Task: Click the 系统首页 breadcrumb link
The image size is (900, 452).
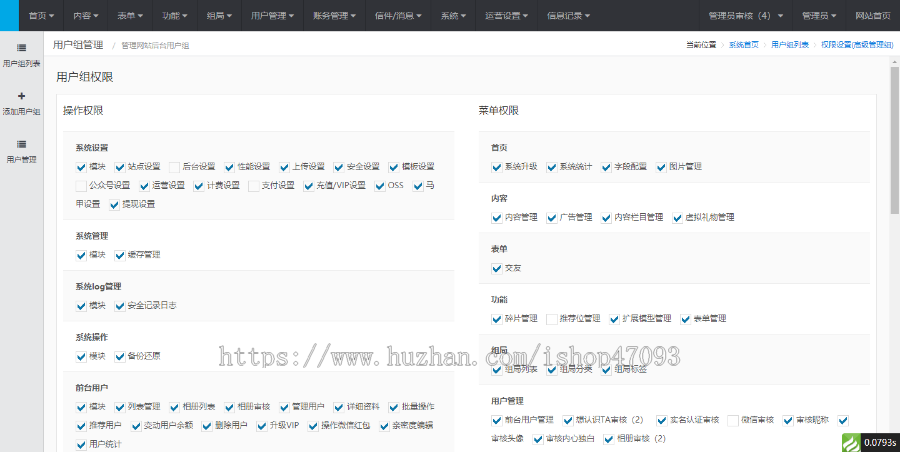Action: 743,45
